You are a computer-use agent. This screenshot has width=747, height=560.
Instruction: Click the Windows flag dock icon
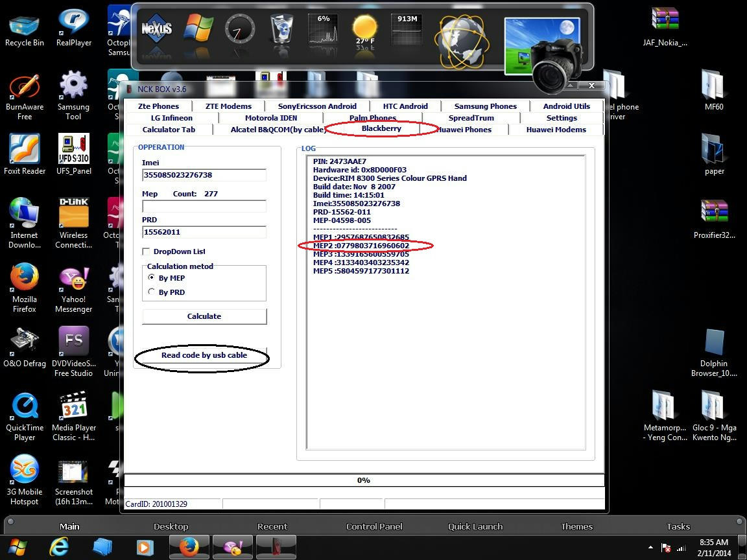[x=198, y=29]
